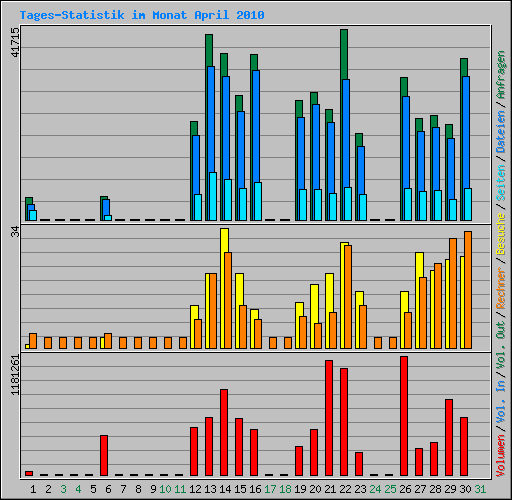Click the red Volumen bar for day 6
Screen dimensions: 512x500
104,455
